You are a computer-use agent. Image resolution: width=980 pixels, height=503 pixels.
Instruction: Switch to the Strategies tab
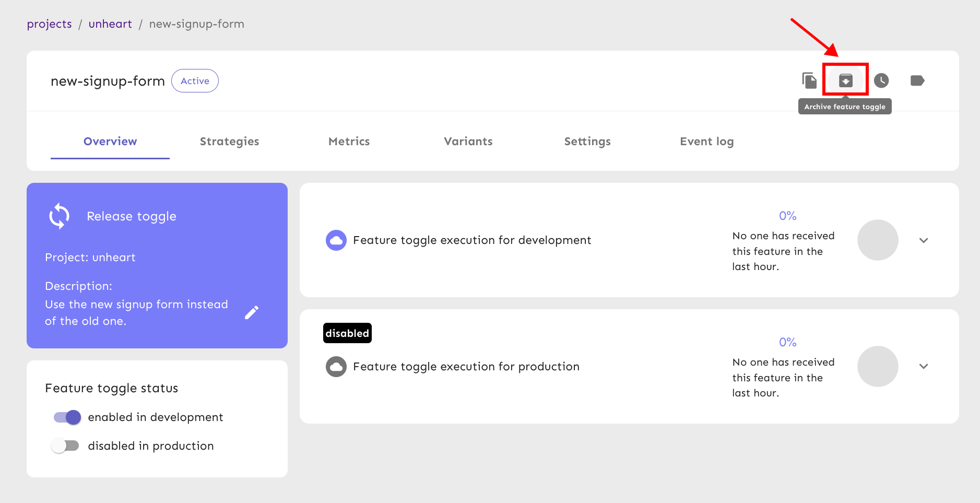click(229, 142)
